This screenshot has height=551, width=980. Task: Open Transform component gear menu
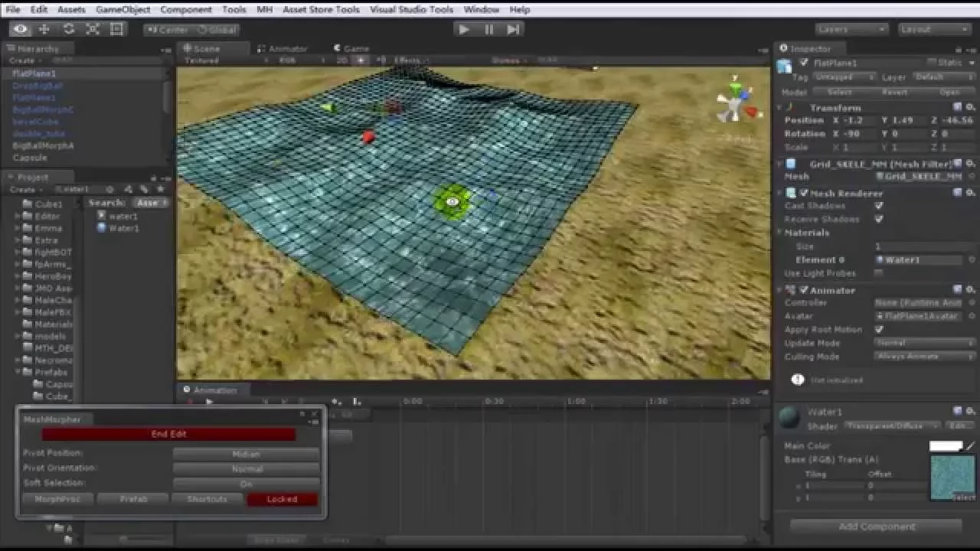(x=970, y=108)
